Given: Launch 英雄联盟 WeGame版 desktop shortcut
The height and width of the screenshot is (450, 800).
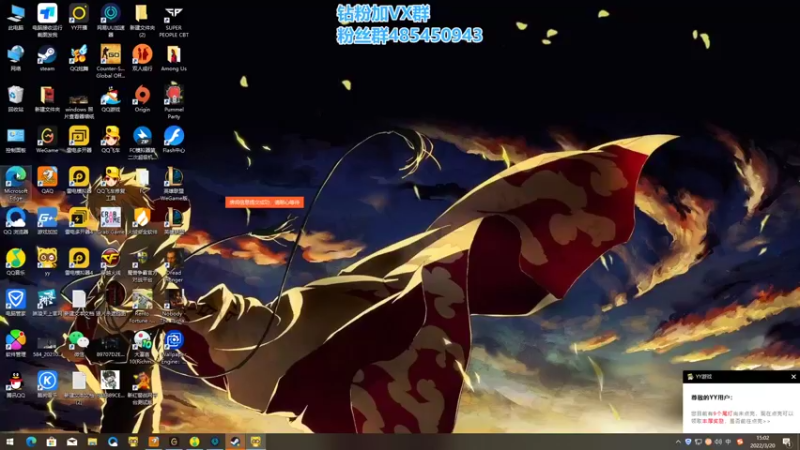Looking at the screenshot, I should click(x=173, y=184).
